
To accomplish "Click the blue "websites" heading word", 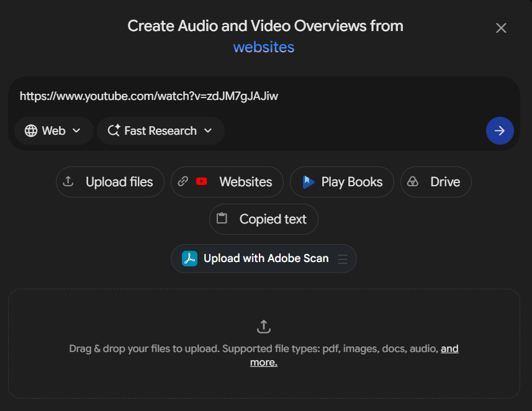I will coord(264,47).
